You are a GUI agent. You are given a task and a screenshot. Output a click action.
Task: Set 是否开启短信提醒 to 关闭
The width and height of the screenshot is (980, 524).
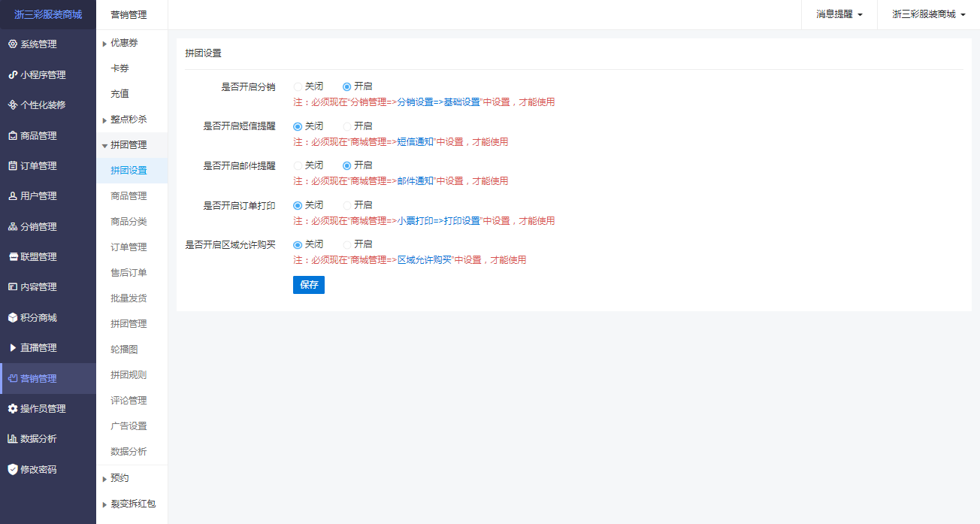point(298,126)
